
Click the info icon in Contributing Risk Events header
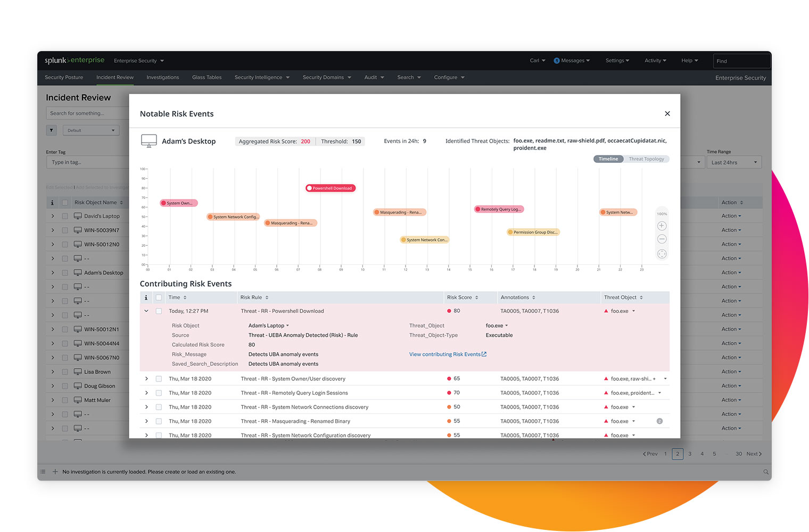point(146,297)
